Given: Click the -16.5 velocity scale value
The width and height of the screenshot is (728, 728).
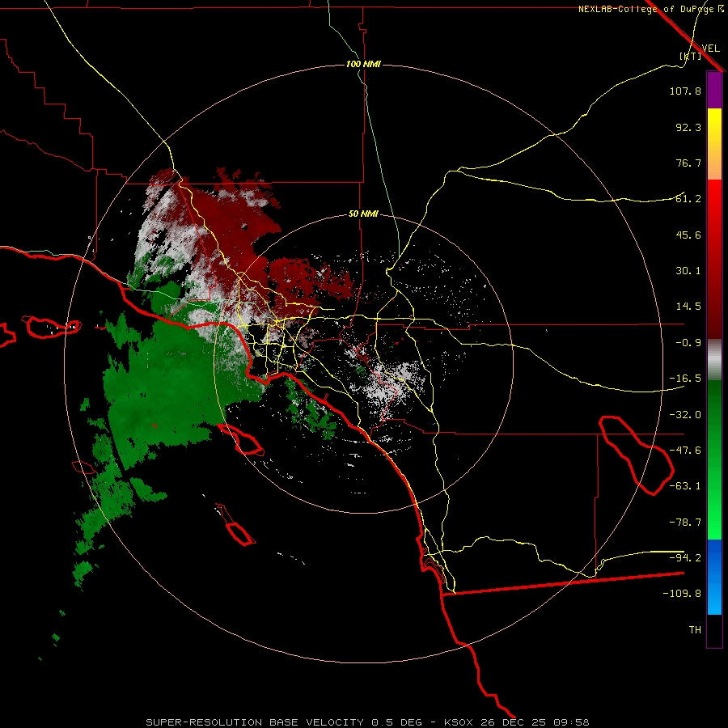Looking at the screenshot, I should tap(685, 379).
